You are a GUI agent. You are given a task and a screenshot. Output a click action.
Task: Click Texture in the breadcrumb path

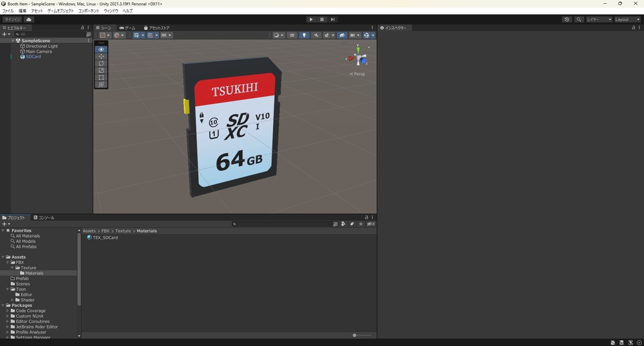click(x=123, y=231)
